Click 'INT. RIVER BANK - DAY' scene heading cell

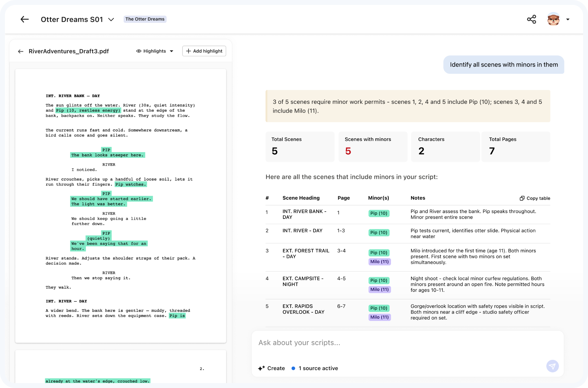coord(304,214)
